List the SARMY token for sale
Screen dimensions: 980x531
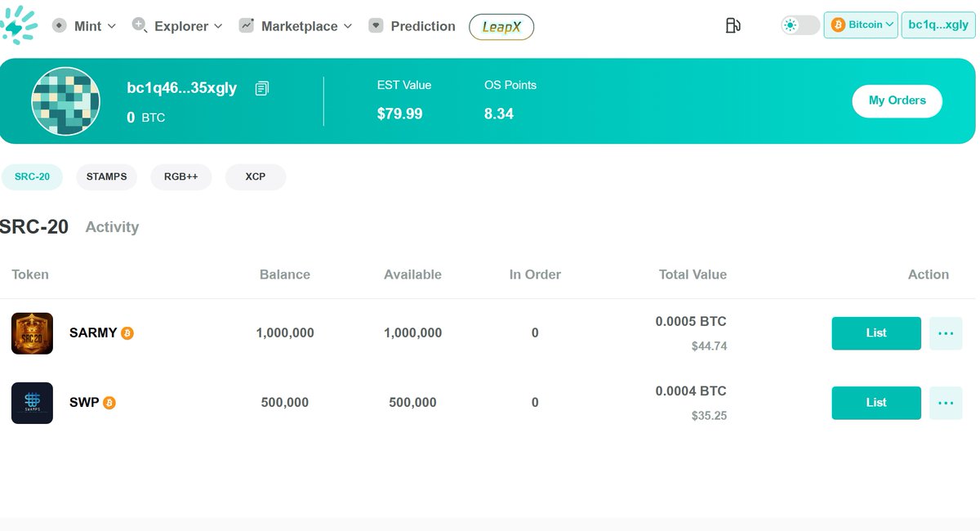click(x=876, y=333)
